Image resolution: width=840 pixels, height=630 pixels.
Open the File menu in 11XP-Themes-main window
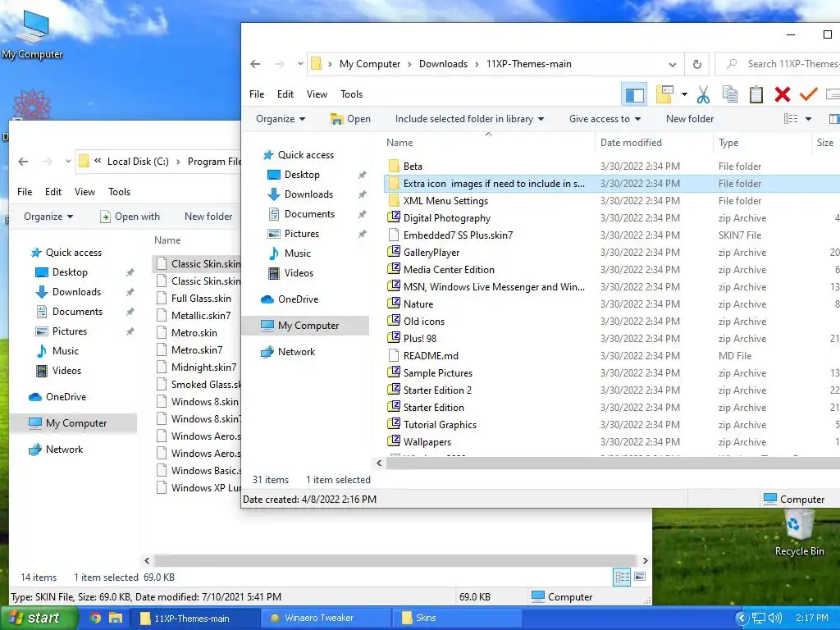tap(257, 94)
